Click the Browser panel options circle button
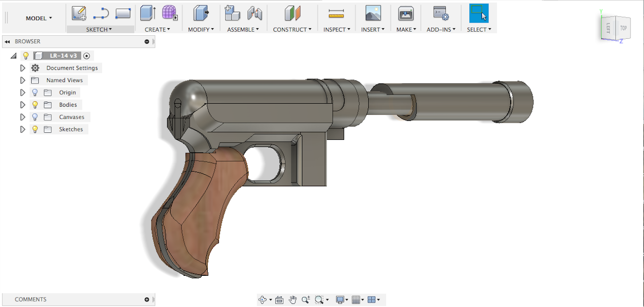 tap(147, 41)
